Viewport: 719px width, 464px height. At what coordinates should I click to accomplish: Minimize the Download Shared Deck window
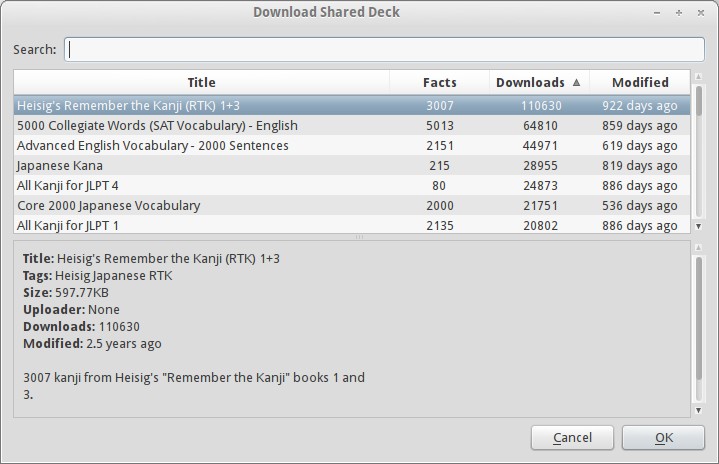(x=657, y=13)
